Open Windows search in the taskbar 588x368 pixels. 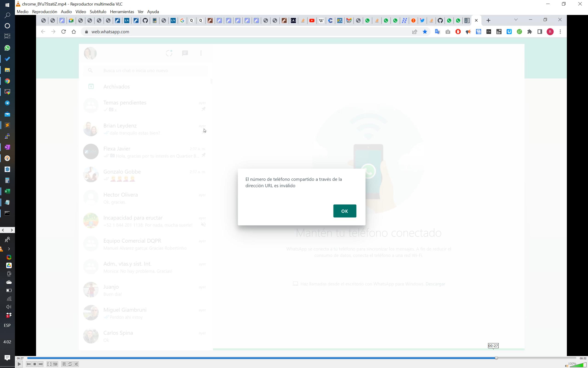(x=7, y=15)
